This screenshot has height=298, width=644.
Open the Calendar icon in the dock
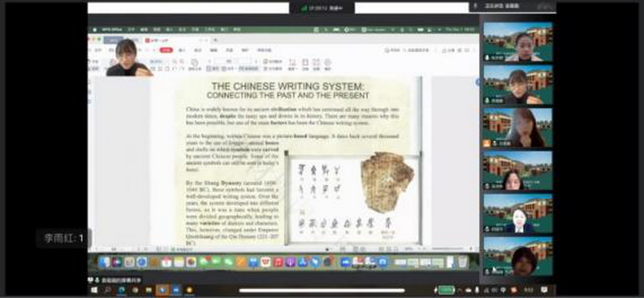(167, 262)
